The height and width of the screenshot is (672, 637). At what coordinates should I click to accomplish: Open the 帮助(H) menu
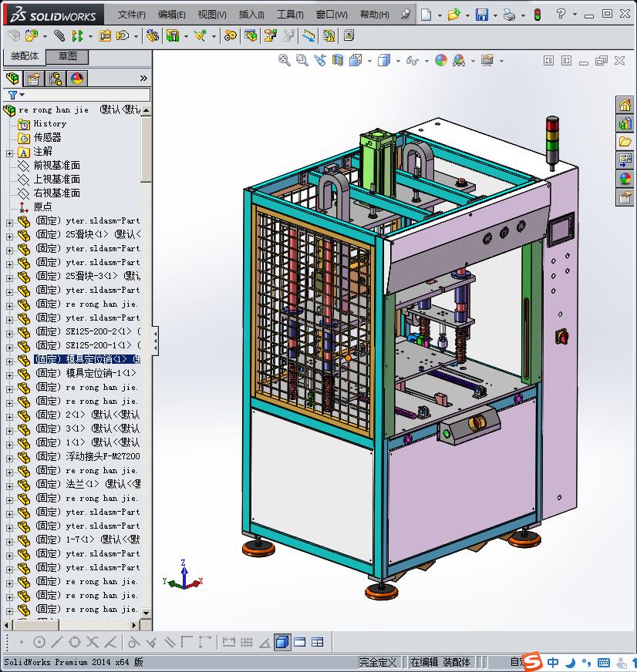[375, 15]
